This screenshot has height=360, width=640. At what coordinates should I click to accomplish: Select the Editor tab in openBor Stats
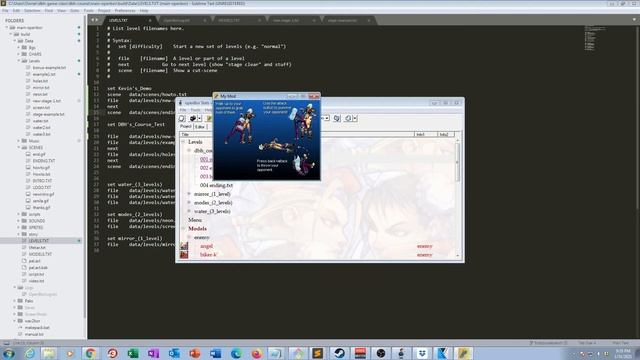[200, 127]
